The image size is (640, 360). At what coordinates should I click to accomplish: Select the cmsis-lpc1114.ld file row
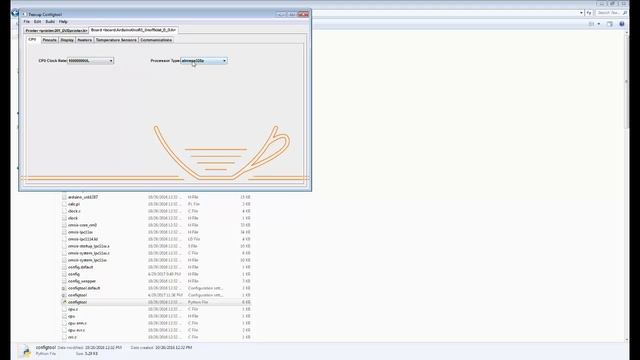156,239
